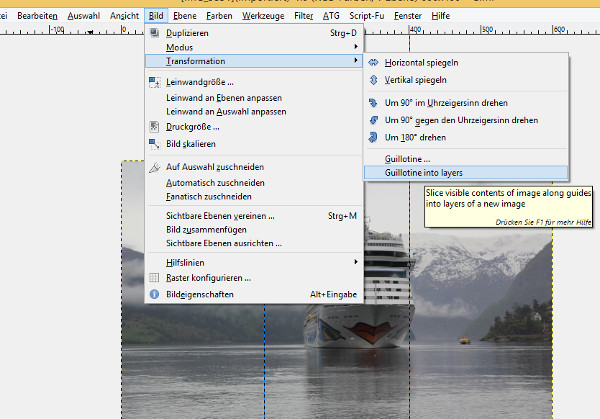
Task: Choose the Guillotine ... entry
Action: 466,158
